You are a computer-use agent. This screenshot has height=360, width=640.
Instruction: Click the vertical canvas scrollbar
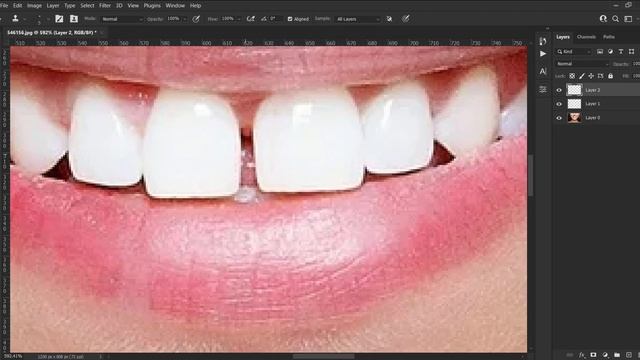530,176
